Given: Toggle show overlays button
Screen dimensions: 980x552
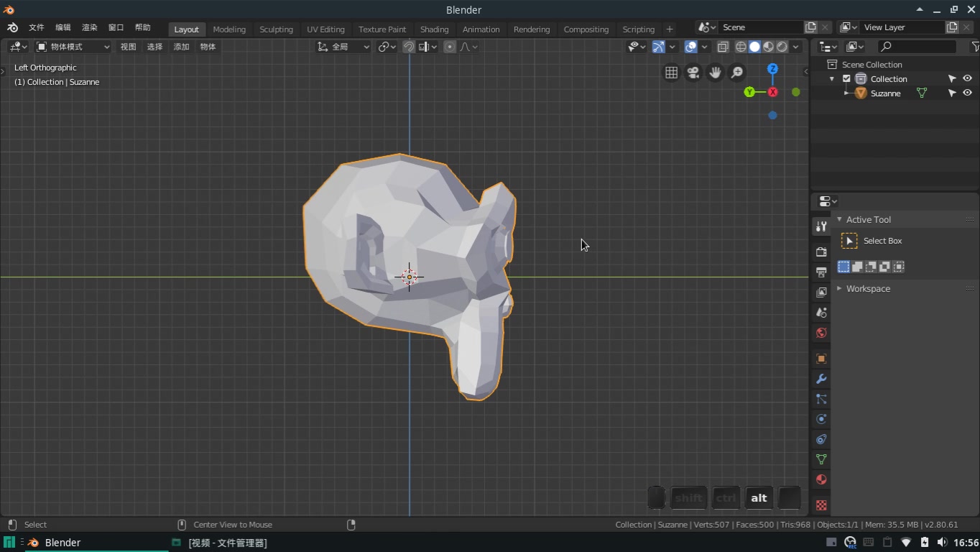Looking at the screenshot, I should click(x=690, y=47).
